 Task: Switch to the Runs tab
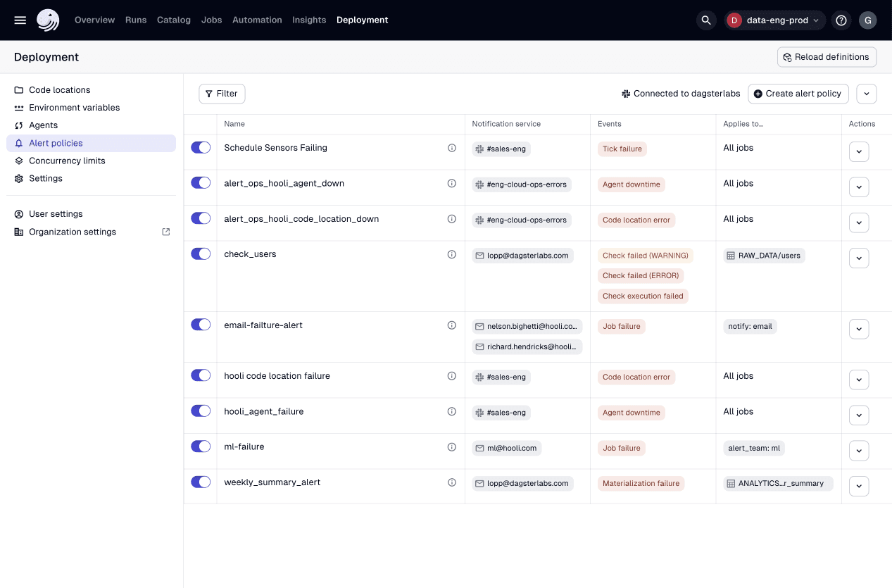(136, 20)
